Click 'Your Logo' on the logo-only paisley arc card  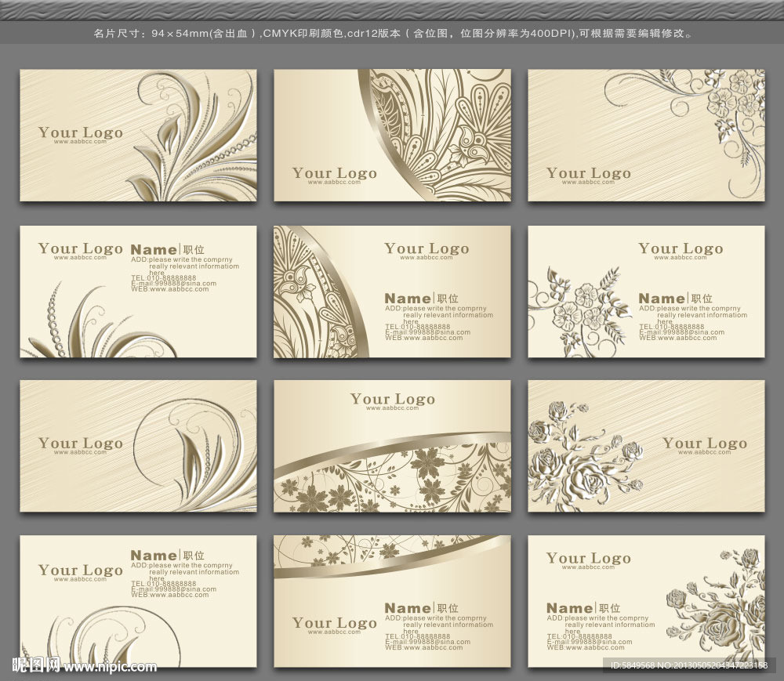(x=335, y=173)
